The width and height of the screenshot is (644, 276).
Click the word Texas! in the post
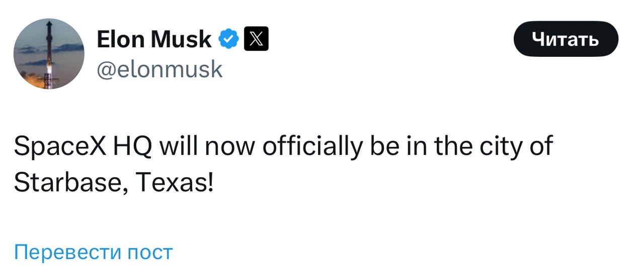click(175, 180)
